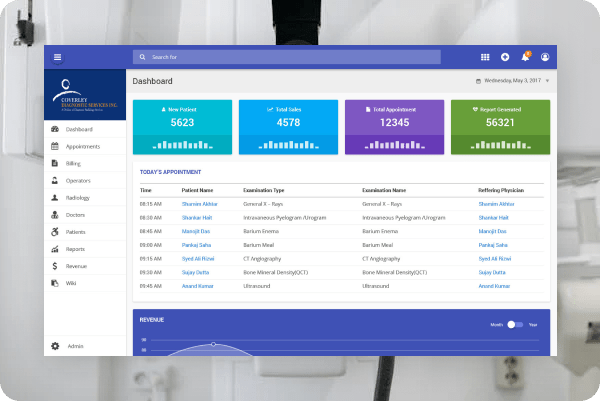Click the data point on revenue chart

click(214, 344)
